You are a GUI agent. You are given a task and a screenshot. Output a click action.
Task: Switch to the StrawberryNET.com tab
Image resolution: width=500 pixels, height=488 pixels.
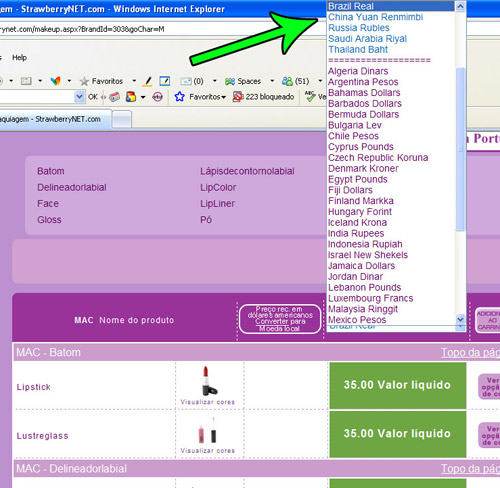tap(55, 119)
